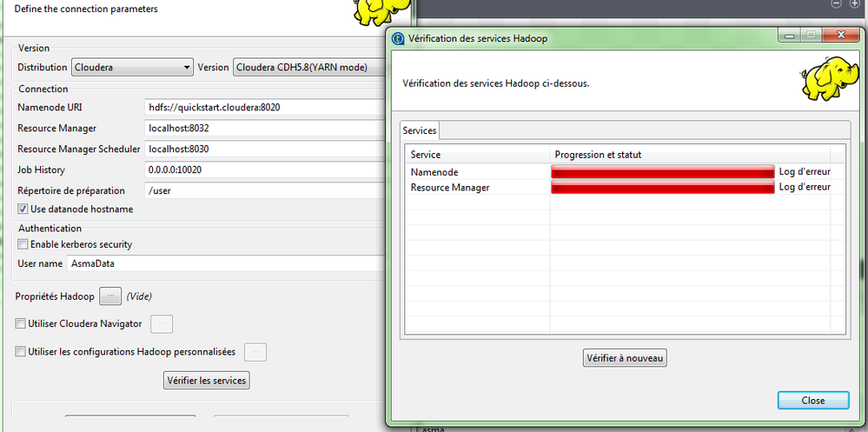Click the Close button in the dialog

click(x=813, y=401)
